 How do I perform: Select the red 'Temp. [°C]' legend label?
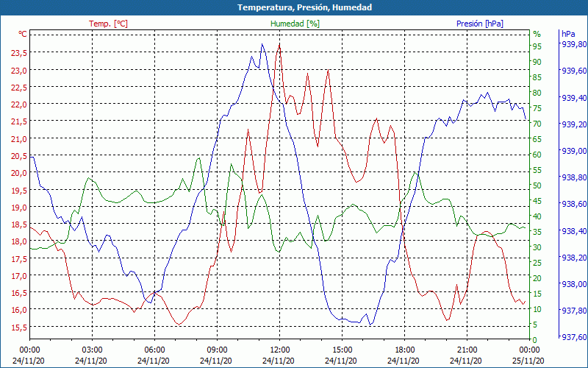click(x=108, y=24)
